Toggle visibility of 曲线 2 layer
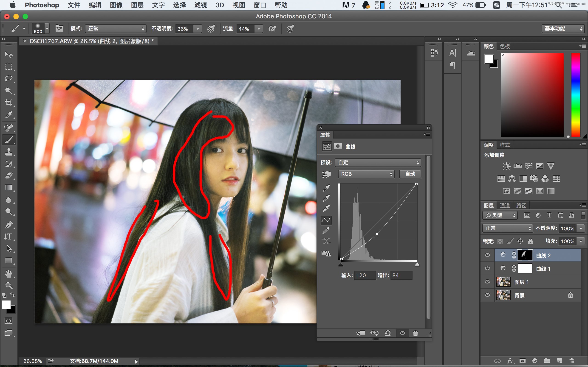The image size is (588, 367). (x=487, y=255)
